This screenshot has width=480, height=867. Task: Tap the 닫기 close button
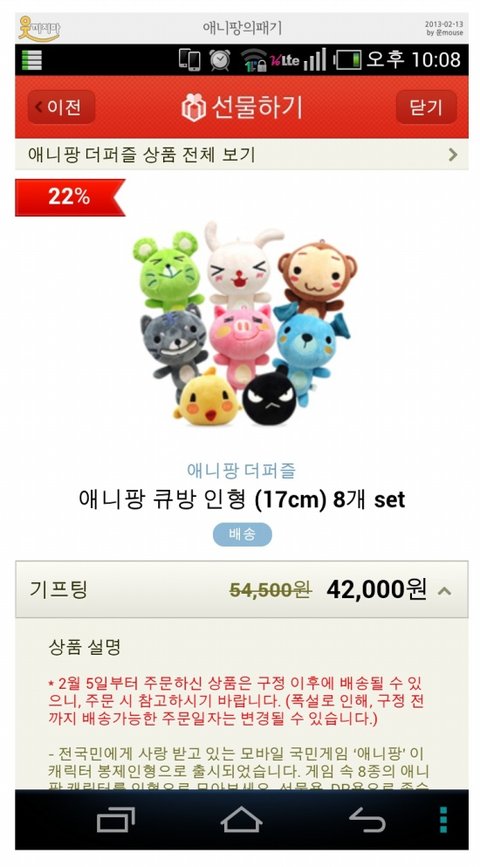[426, 107]
